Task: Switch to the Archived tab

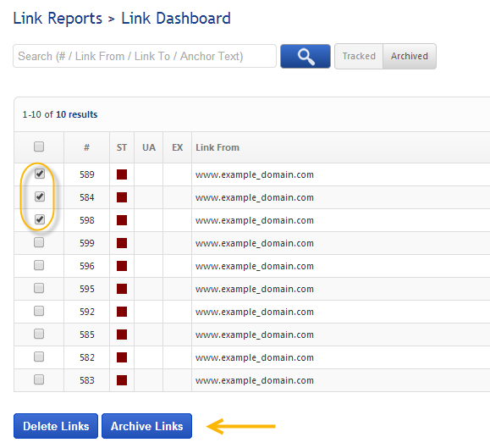Action: point(410,56)
